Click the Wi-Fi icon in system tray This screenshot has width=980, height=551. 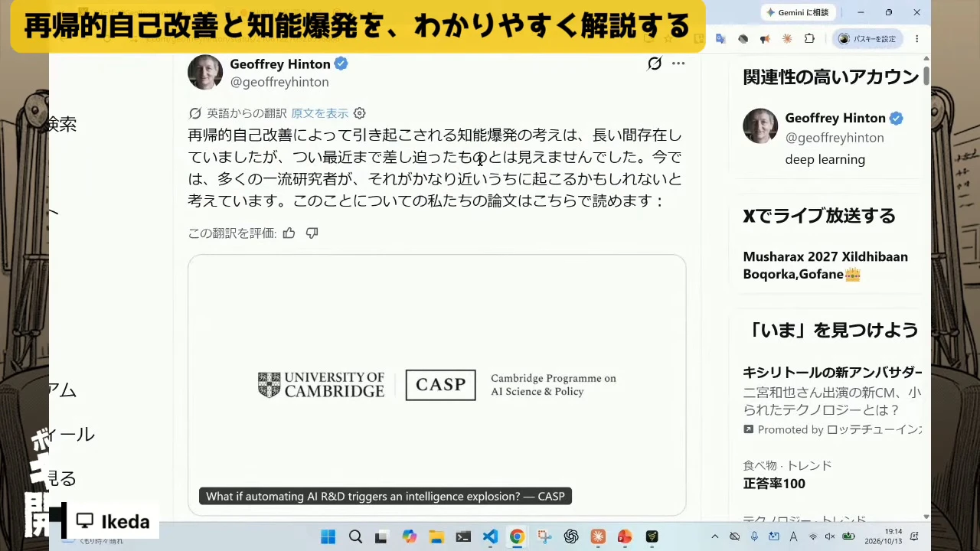(x=813, y=536)
